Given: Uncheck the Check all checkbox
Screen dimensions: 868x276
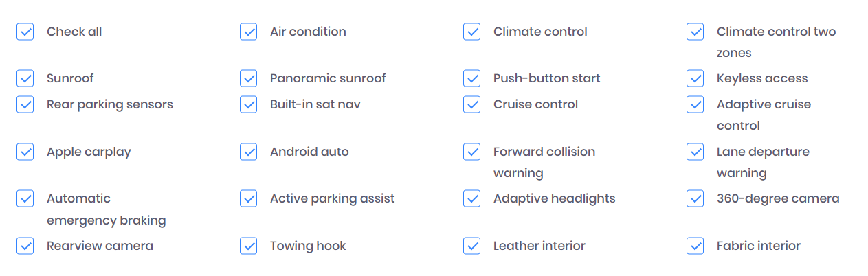Looking at the screenshot, I should [25, 32].
